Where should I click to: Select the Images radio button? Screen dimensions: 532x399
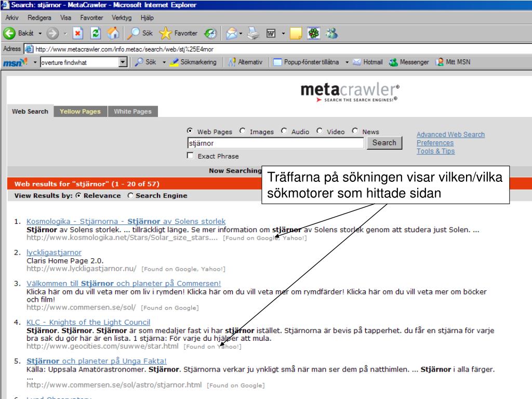pyautogui.click(x=242, y=130)
